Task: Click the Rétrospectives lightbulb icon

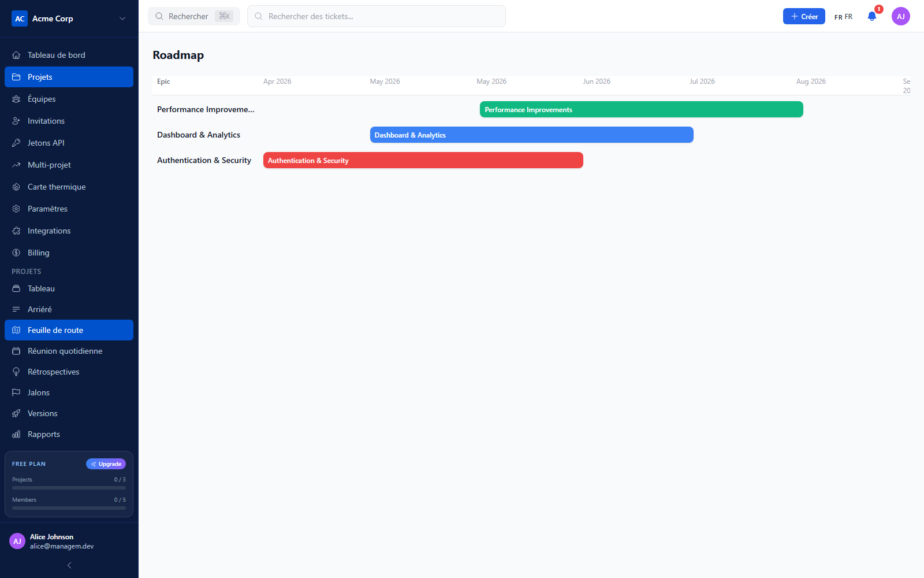Action: pyautogui.click(x=16, y=372)
